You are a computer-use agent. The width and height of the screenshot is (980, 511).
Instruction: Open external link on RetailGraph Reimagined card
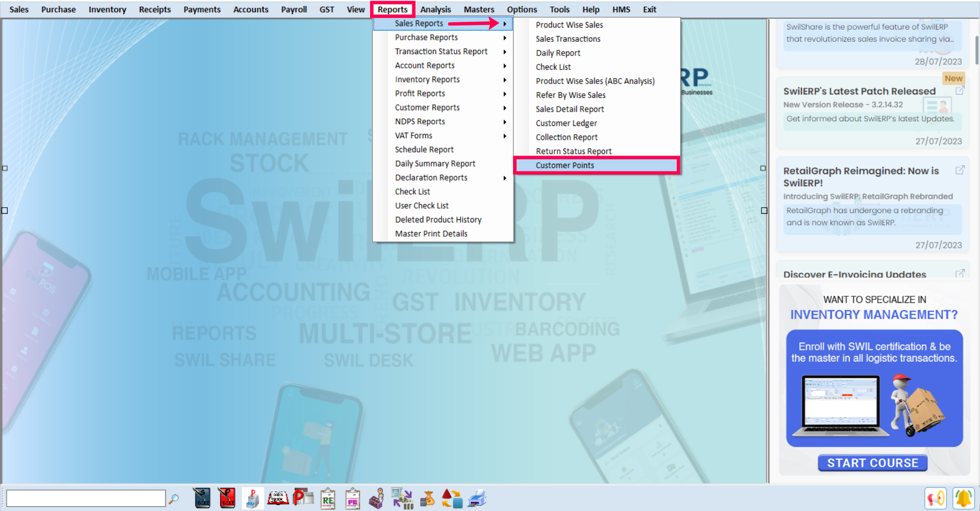pyautogui.click(x=960, y=170)
